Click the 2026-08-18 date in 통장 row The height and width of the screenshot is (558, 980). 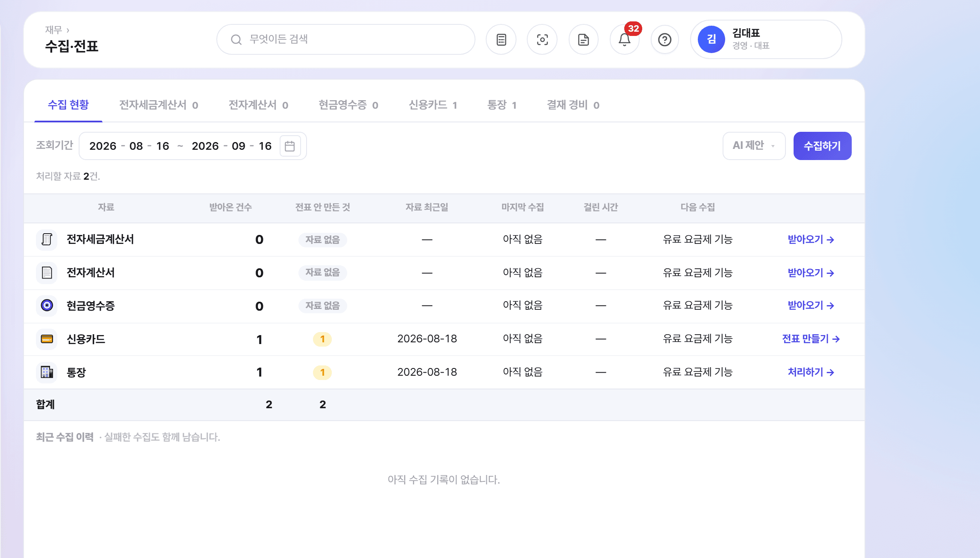pos(427,372)
